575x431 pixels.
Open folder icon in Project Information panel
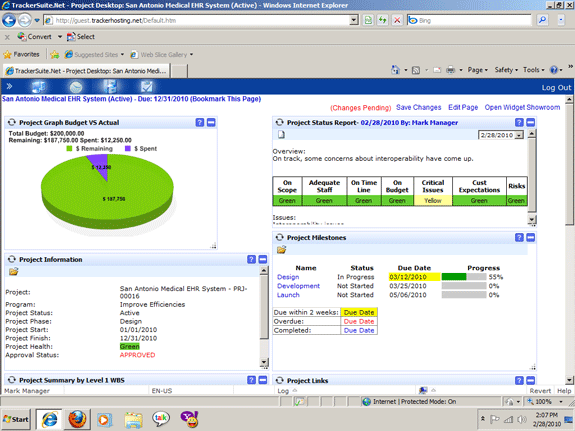point(14,271)
